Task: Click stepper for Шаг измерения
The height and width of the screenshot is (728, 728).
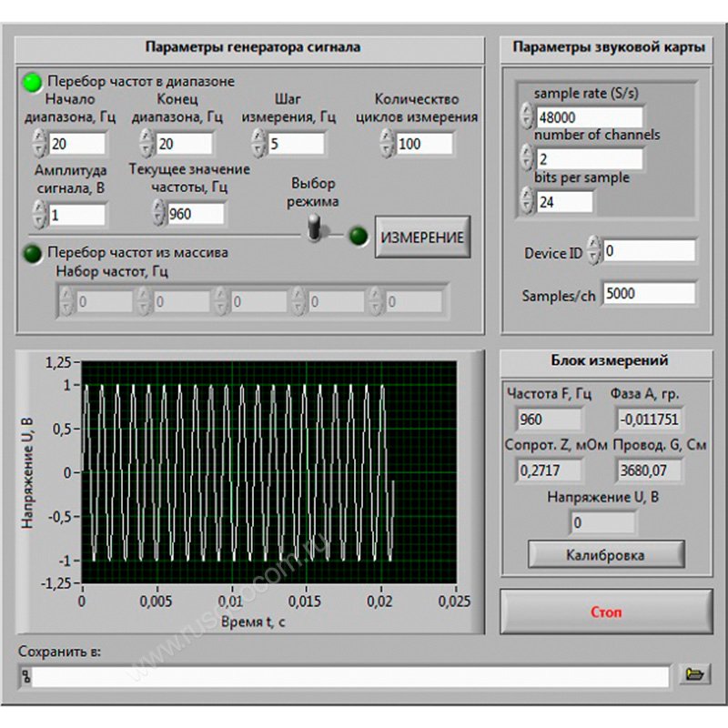Action: click(x=258, y=143)
